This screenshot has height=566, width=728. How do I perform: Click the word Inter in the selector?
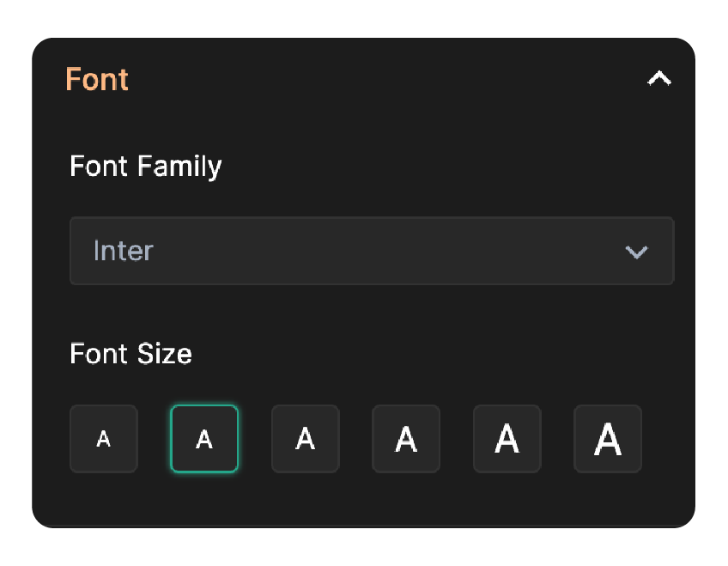pos(123,251)
